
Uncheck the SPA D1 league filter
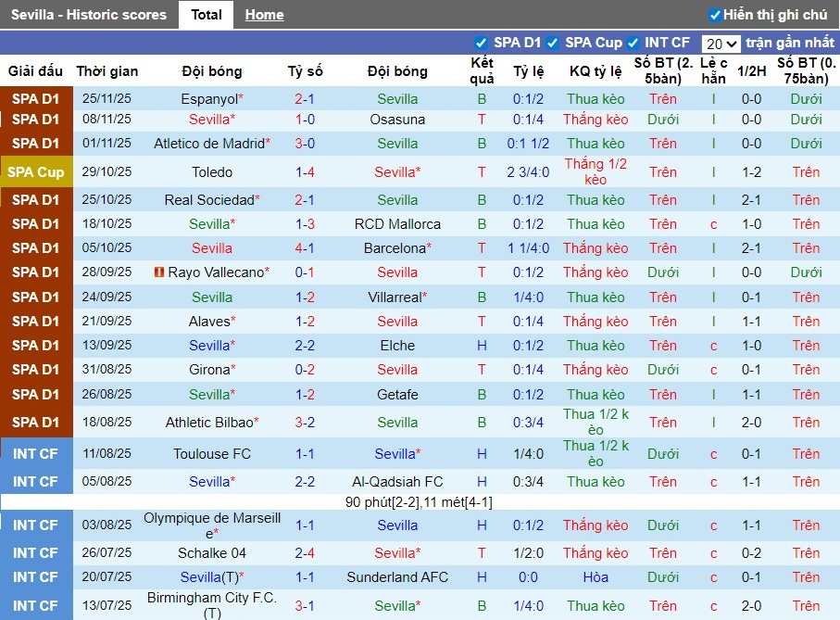pyautogui.click(x=481, y=43)
